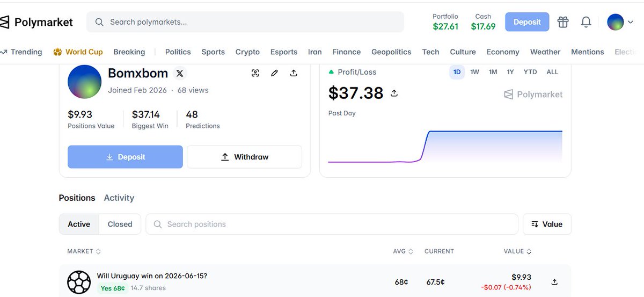This screenshot has height=297, width=644.
Task: Sort by the VALUE column
Action: [517, 251]
